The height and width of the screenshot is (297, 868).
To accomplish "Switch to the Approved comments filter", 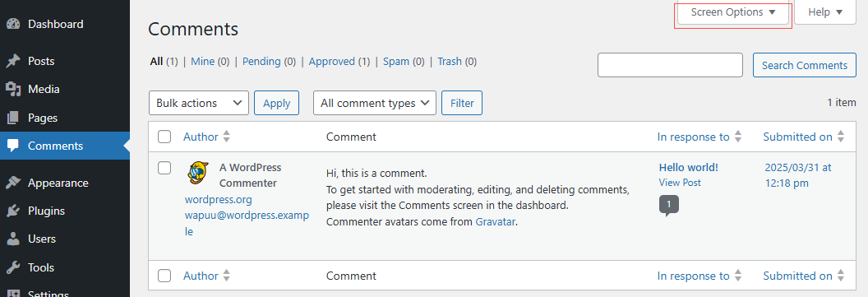I will (x=331, y=62).
